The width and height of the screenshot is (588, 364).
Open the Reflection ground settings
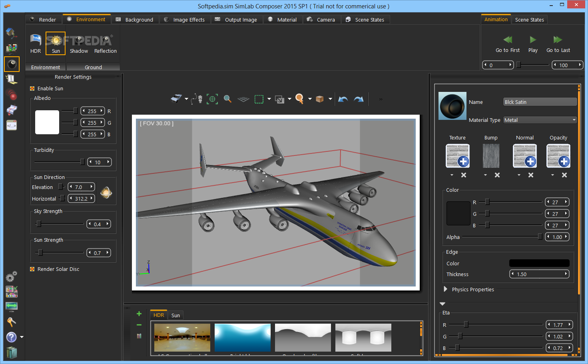pyautogui.click(x=106, y=43)
